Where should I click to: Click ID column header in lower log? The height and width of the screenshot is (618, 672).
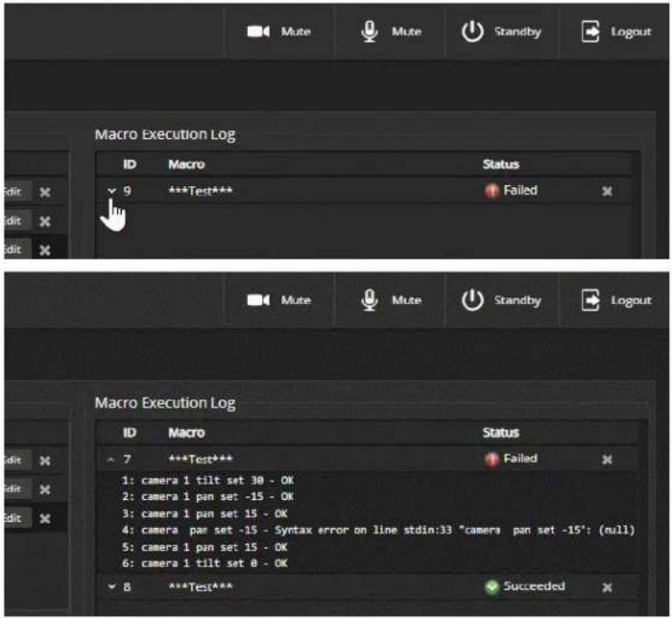point(130,433)
